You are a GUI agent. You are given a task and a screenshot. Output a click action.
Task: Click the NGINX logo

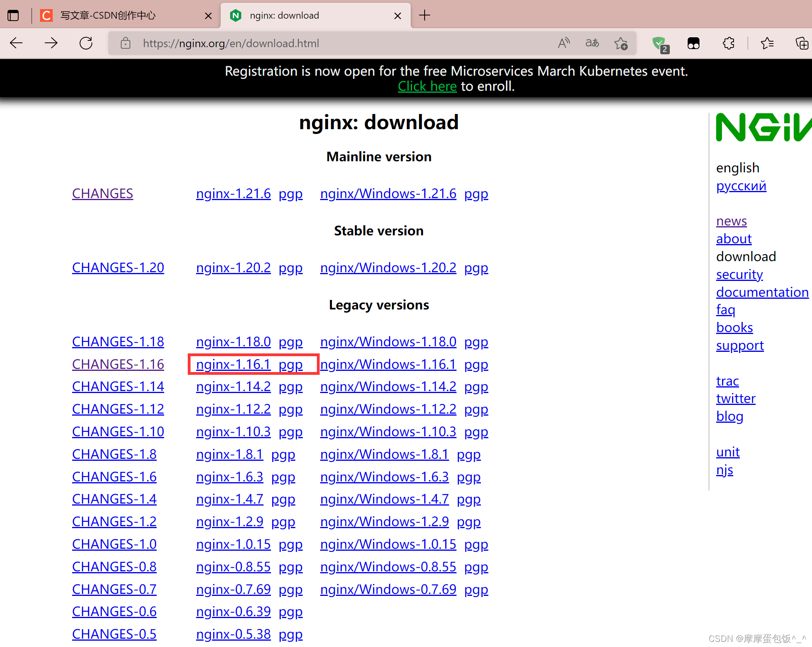pos(764,127)
